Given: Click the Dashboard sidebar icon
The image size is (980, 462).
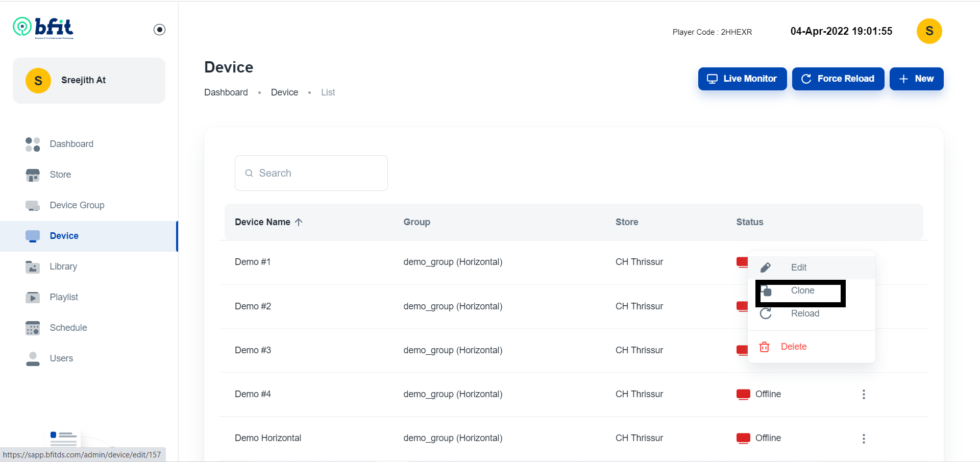Looking at the screenshot, I should pos(33,144).
